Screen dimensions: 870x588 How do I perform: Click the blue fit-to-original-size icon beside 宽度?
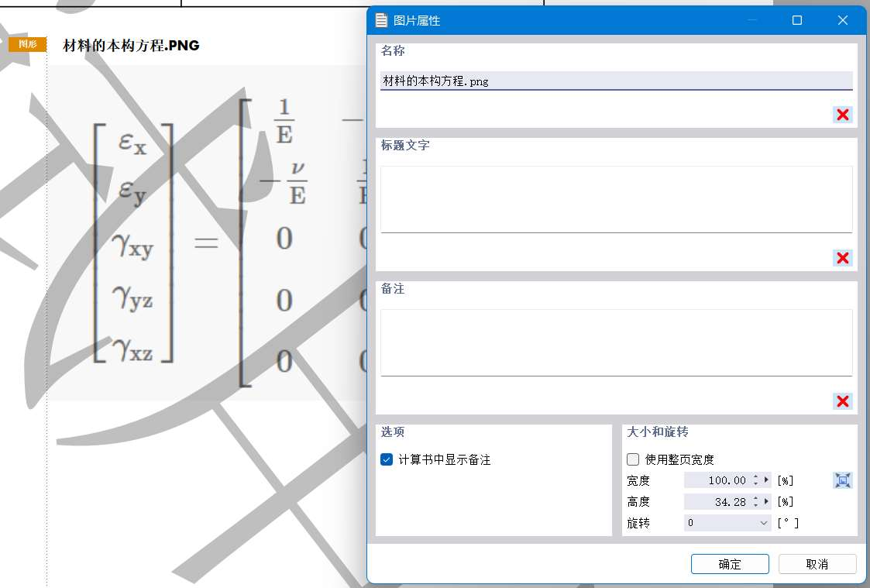(843, 480)
